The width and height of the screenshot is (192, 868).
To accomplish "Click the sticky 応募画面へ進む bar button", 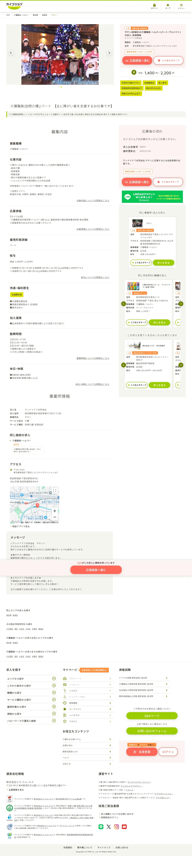I will tap(96, 570).
